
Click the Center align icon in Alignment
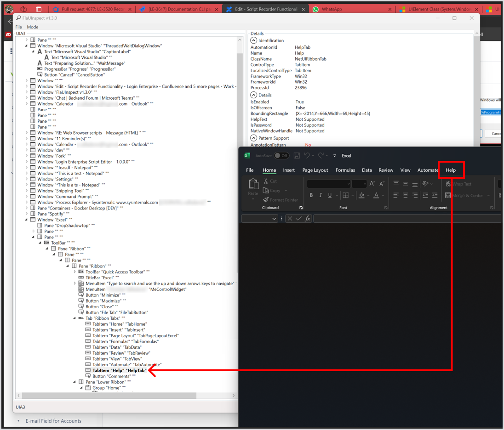(x=406, y=195)
